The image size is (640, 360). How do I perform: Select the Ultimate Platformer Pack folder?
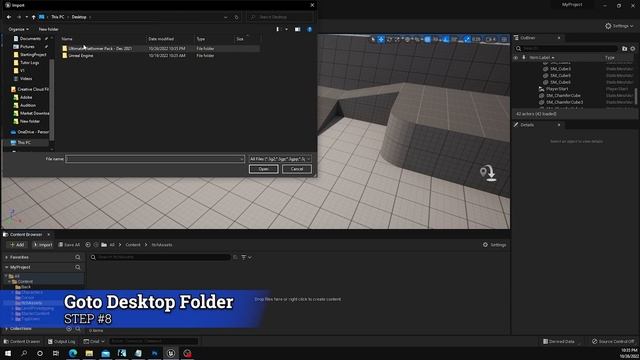pyautogui.click(x=160, y=49)
